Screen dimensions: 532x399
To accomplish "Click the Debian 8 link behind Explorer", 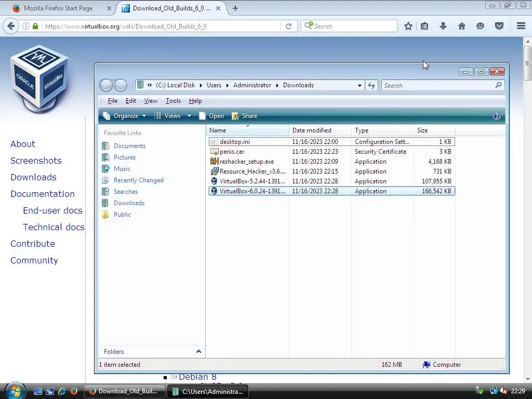I will pos(197,377).
